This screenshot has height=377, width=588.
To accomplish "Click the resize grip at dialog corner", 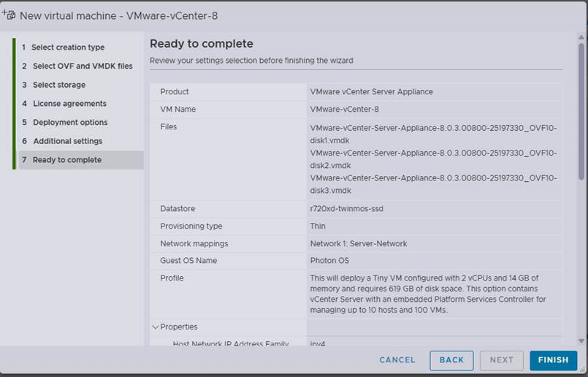I will pyautogui.click(x=582, y=370).
